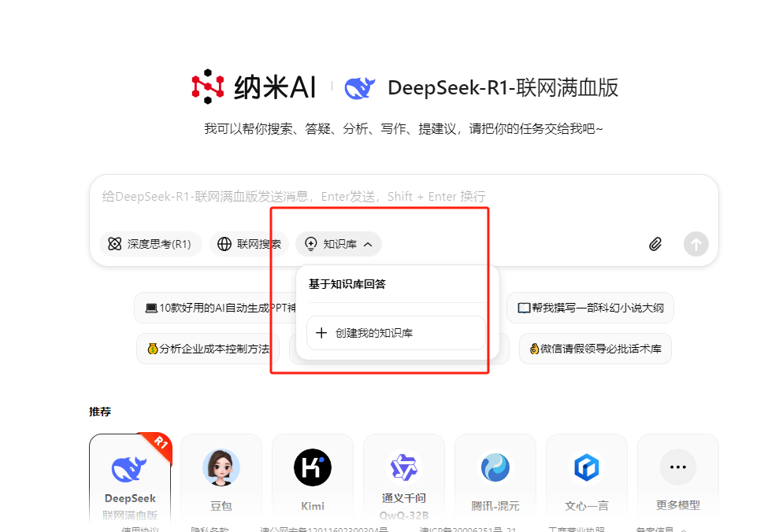
Task: Click the message input field
Action: point(404,197)
